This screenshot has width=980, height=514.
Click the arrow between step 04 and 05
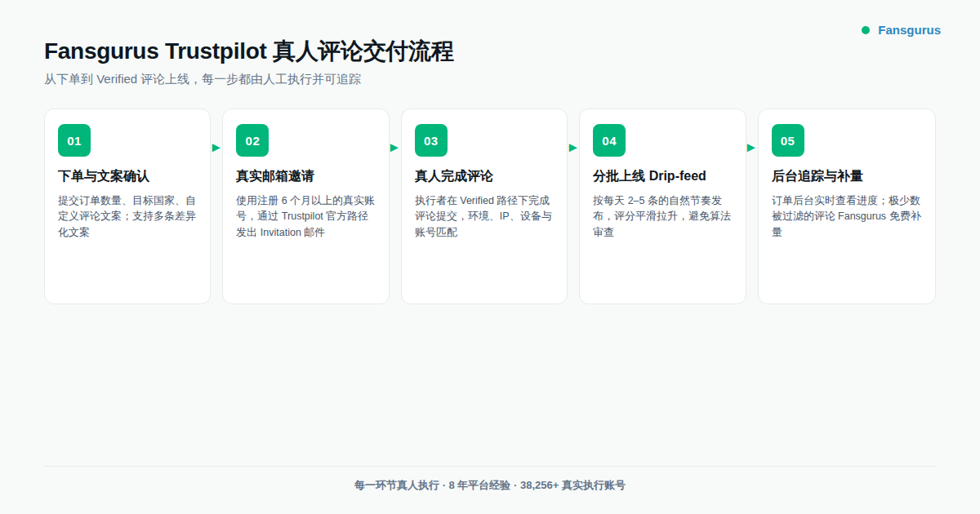point(751,148)
